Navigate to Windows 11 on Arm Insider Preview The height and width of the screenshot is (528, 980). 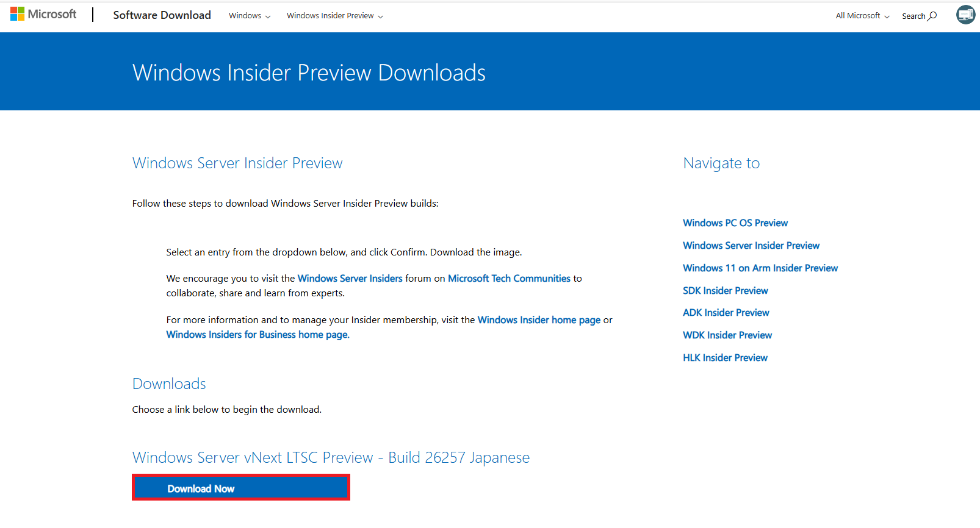760,268
